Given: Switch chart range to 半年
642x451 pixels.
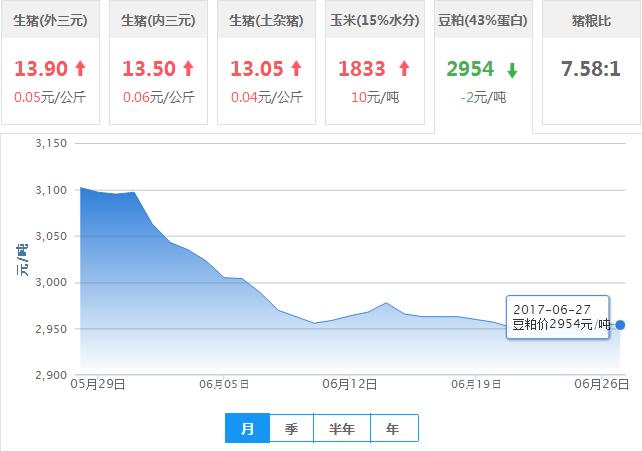Looking at the screenshot, I should 342,428.
